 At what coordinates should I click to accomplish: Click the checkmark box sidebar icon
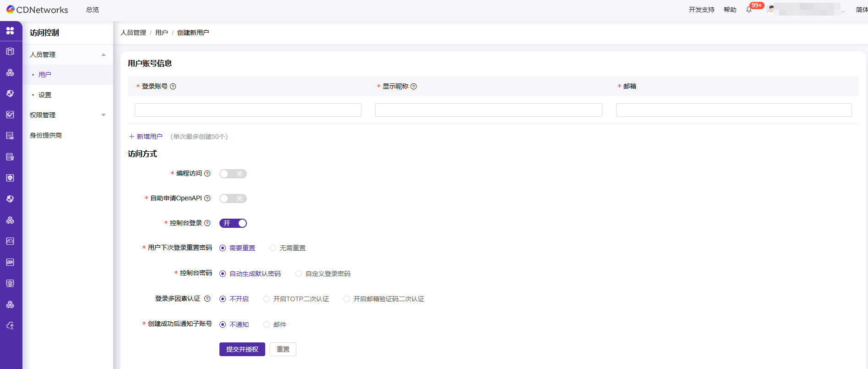(10, 115)
